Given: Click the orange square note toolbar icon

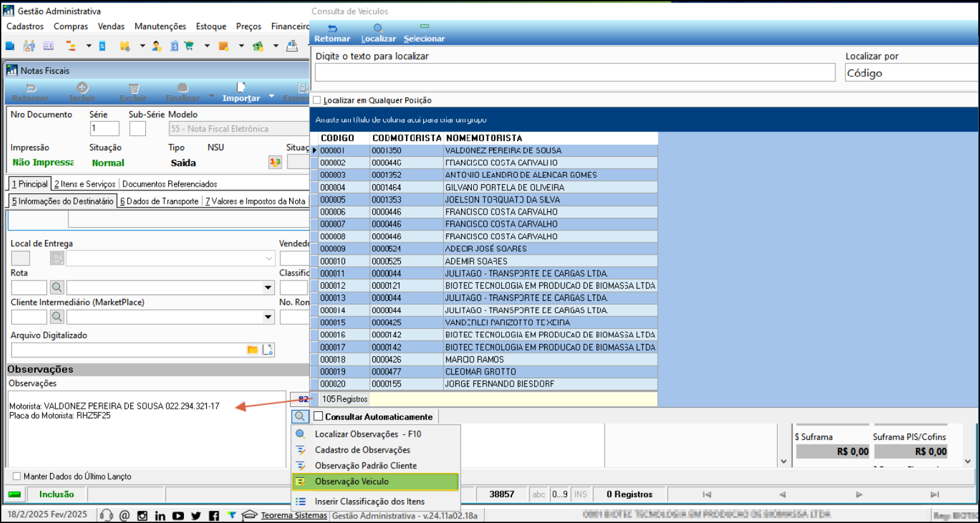Looking at the screenshot, I should (223, 46).
